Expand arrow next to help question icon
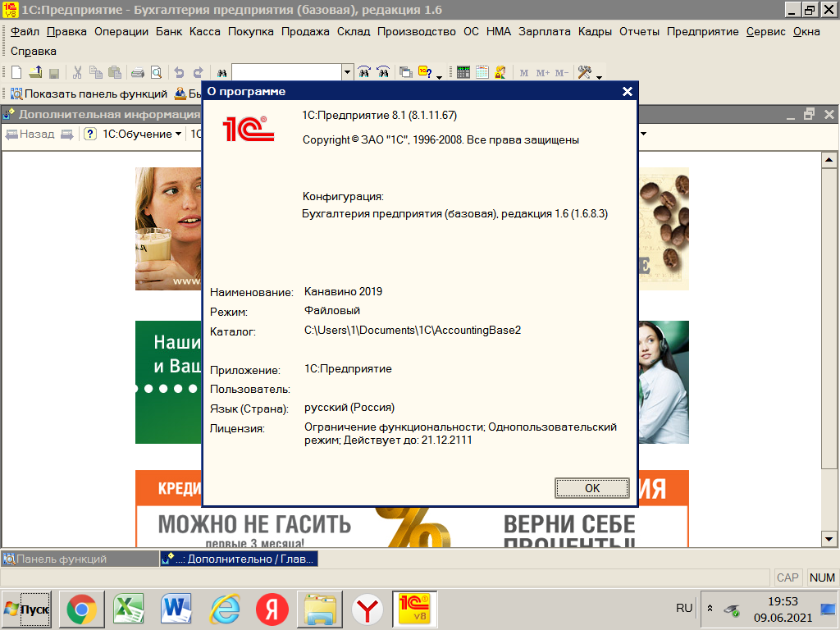This screenshot has height=630, width=840. click(440, 77)
